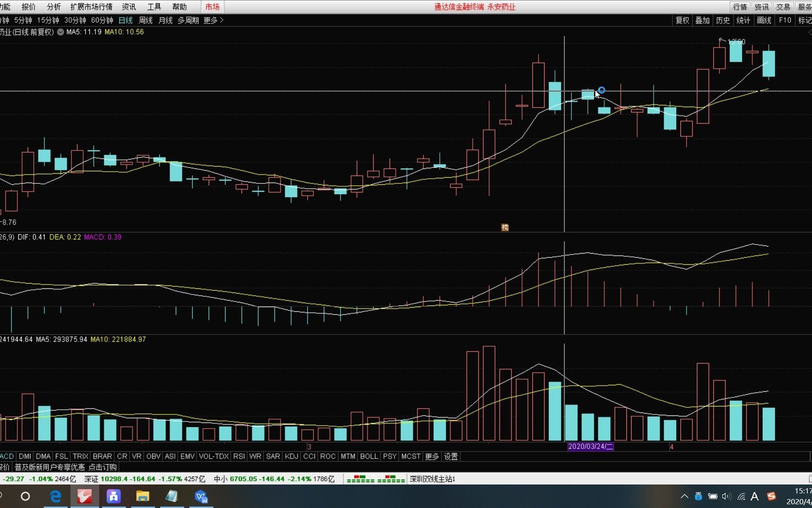Select the MCST indicator
812x508 pixels.
(411, 456)
